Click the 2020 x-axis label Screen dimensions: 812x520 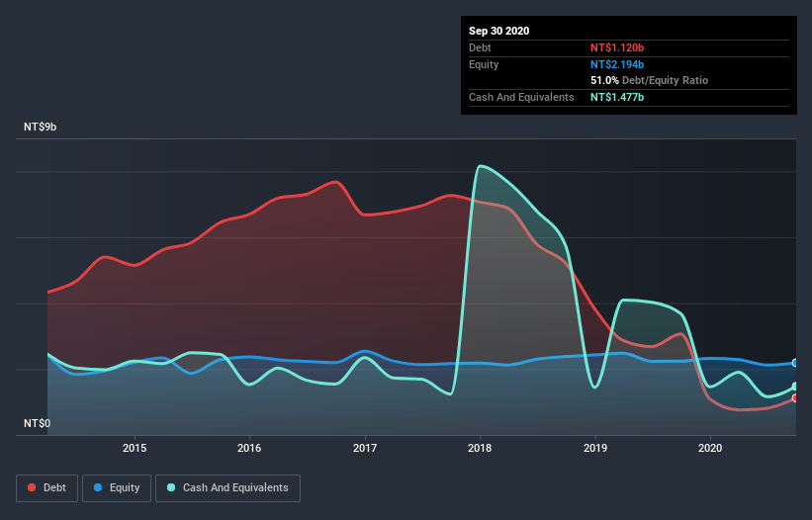click(x=710, y=448)
